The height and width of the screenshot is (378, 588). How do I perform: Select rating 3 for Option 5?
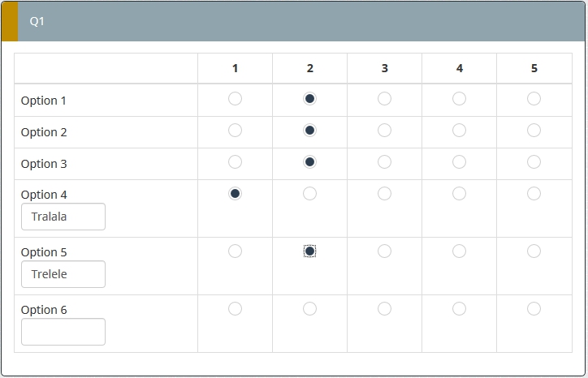point(384,251)
